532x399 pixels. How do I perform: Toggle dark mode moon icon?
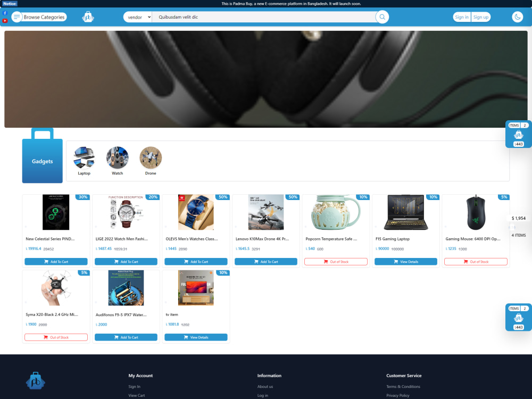coord(517,17)
